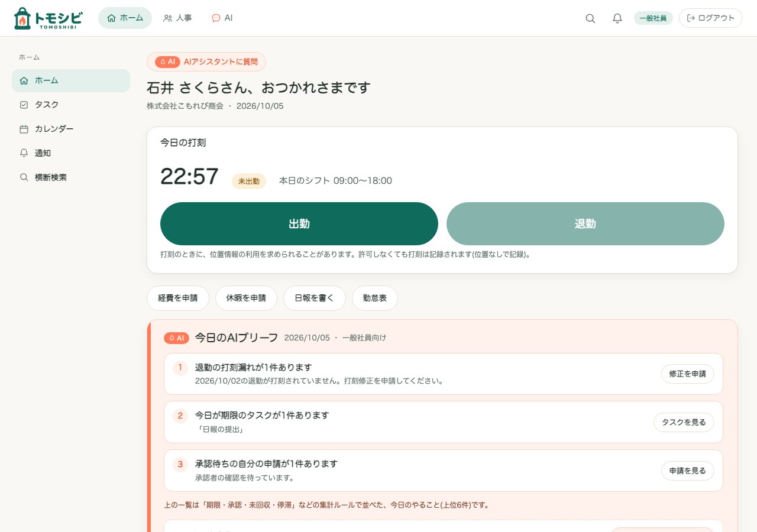This screenshot has width=757, height=532.
Task: Click the 申請を見る button
Action: point(688,471)
